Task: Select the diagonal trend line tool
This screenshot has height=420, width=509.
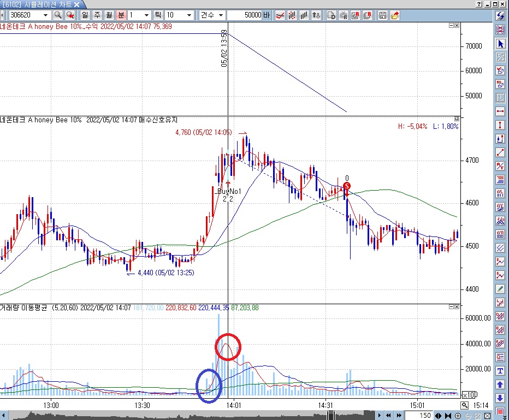Action: point(500,152)
